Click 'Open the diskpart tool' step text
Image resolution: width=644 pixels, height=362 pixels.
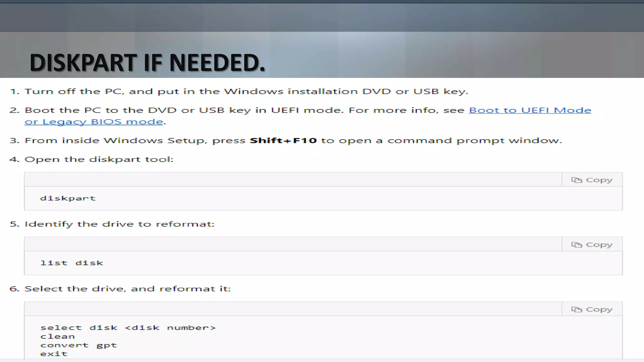tap(99, 159)
